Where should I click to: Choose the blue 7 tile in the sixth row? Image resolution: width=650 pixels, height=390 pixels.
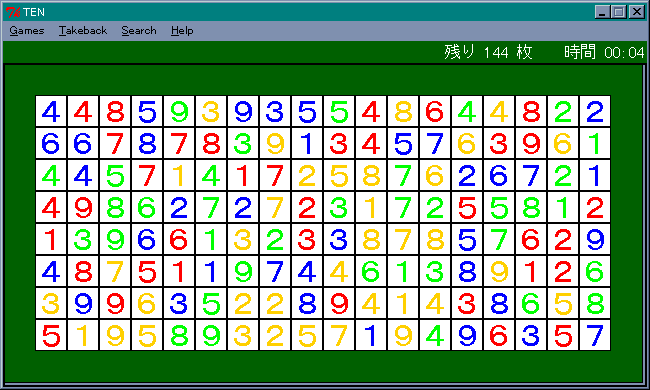tap(275, 271)
